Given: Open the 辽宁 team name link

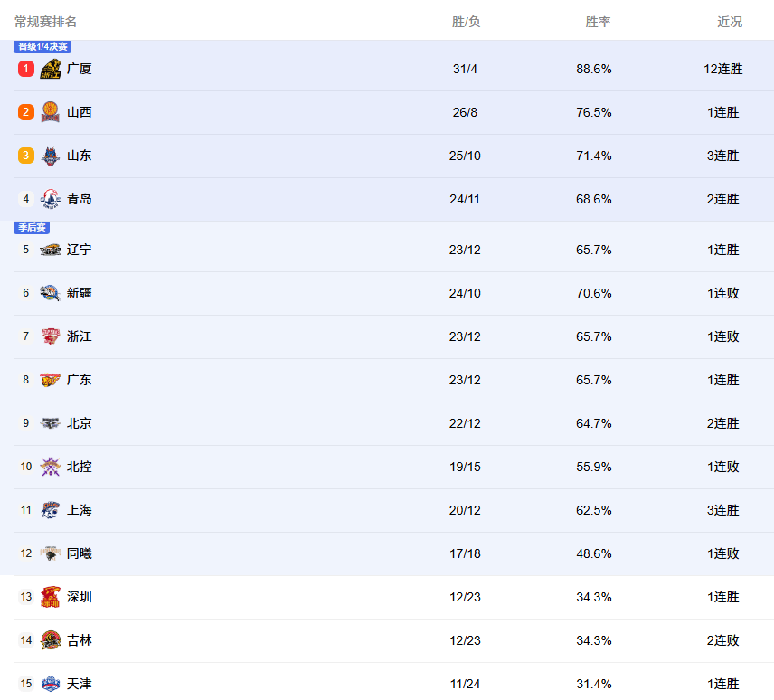Looking at the screenshot, I should tap(80, 250).
